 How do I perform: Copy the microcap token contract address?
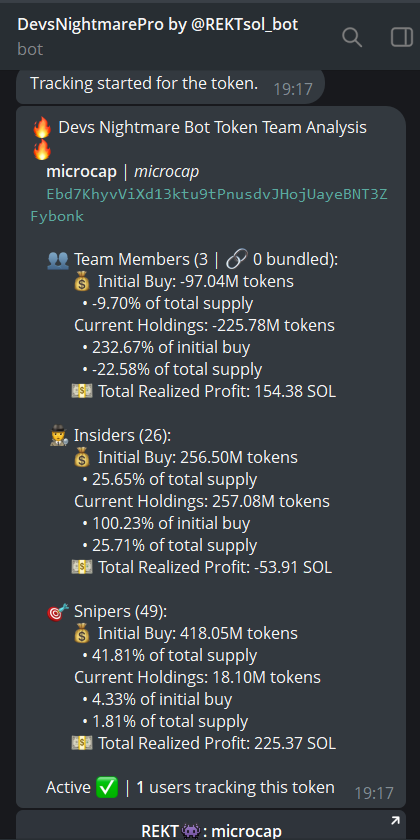coord(209,205)
